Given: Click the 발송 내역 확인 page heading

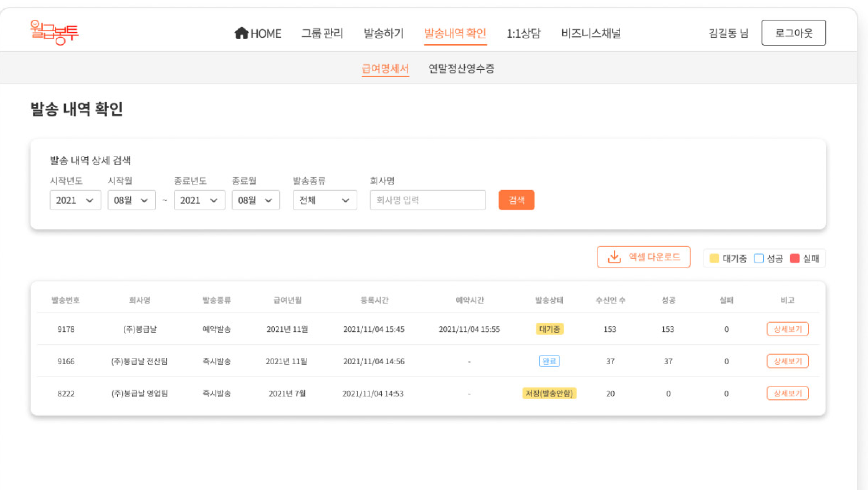Looking at the screenshot, I should click(77, 109).
